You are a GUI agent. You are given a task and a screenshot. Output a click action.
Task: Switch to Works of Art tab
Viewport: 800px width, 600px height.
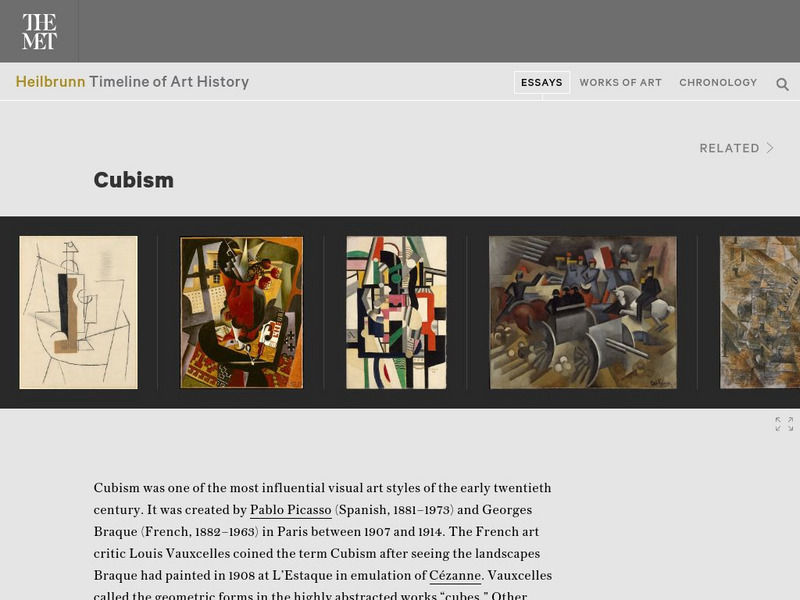620,82
